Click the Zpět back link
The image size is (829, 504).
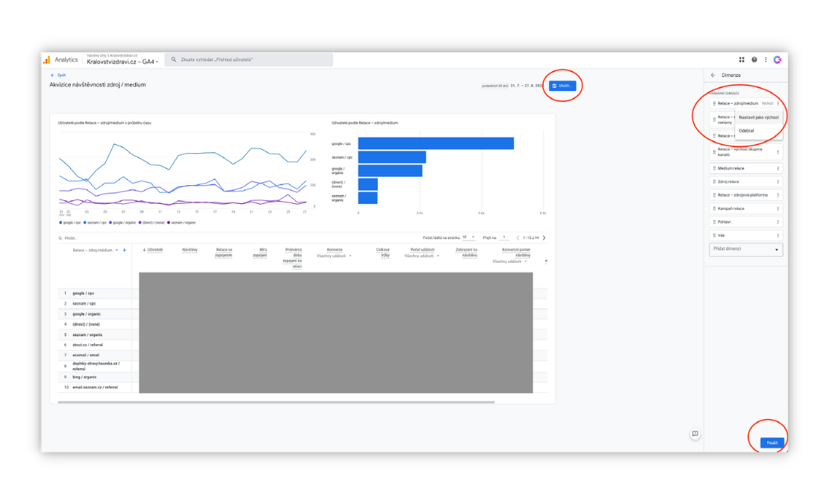58,75
